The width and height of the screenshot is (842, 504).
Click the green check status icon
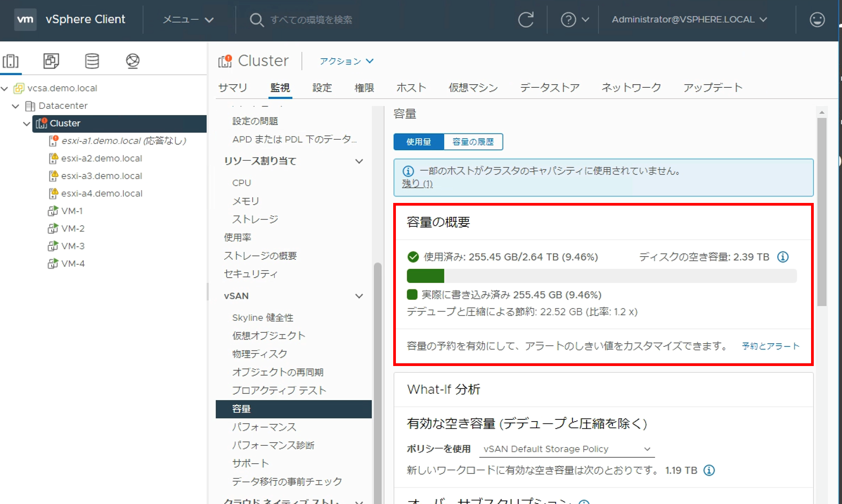click(413, 257)
